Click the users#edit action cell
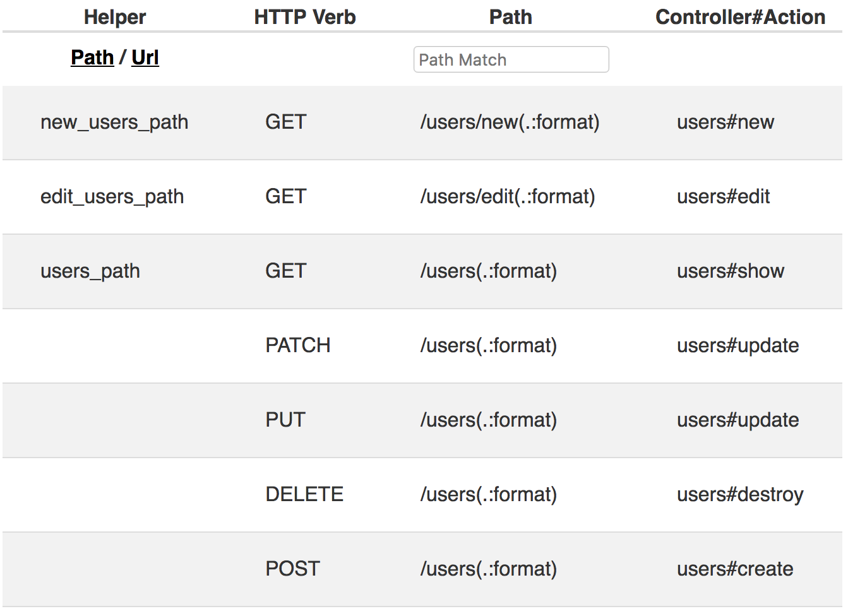 tap(724, 196)
